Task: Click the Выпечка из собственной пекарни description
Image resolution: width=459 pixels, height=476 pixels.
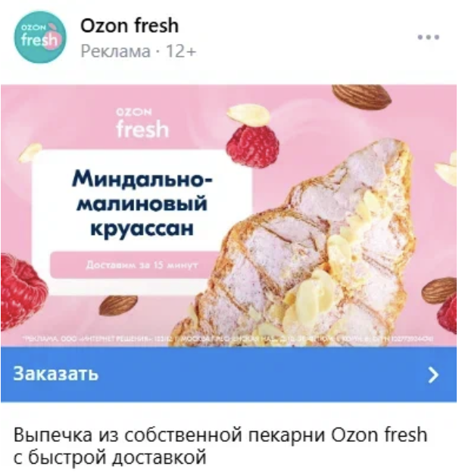Action: (220, 446)
